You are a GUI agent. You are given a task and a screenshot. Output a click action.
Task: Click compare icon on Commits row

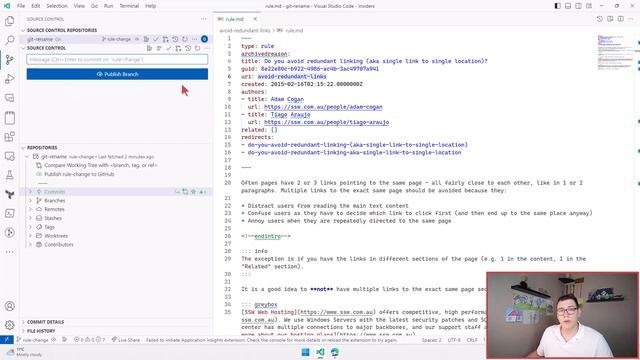[x=185, y=192]
